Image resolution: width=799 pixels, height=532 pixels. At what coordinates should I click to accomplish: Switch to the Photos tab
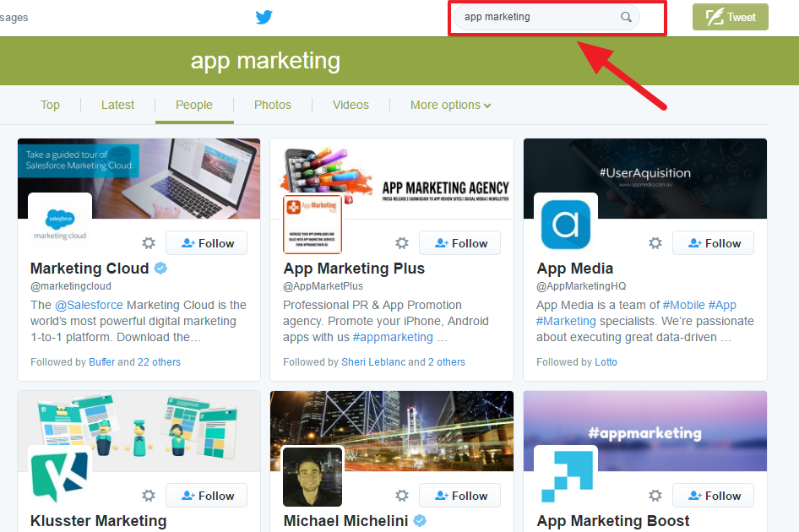pos(272,105)
